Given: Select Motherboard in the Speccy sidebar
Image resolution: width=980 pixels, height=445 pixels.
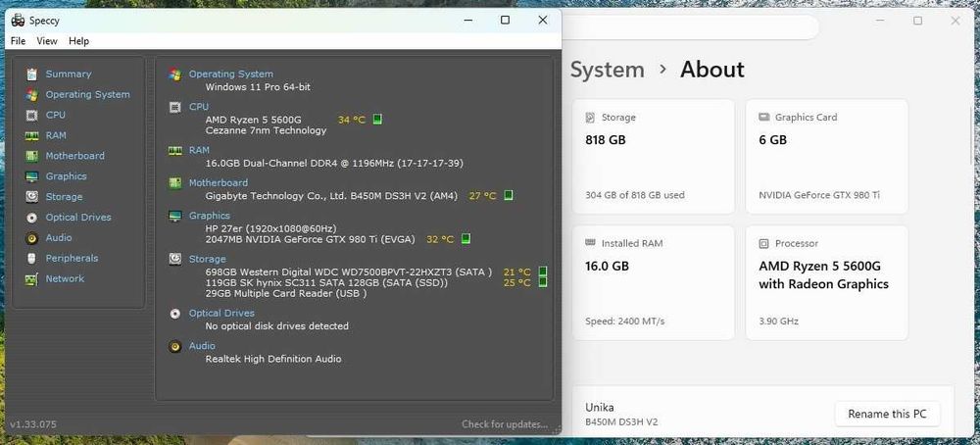Looking at the screenshot, I should pos(75,156).
